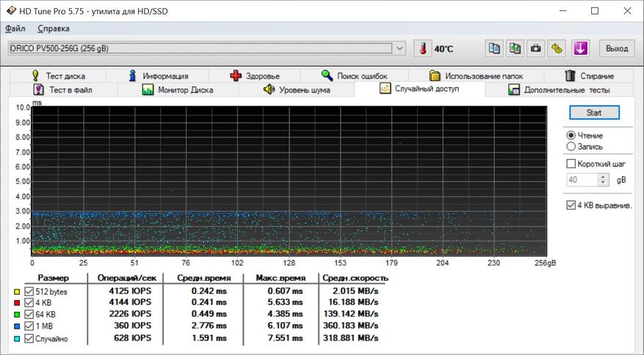
Task: Click the Выход button
Action: [617, 48]
